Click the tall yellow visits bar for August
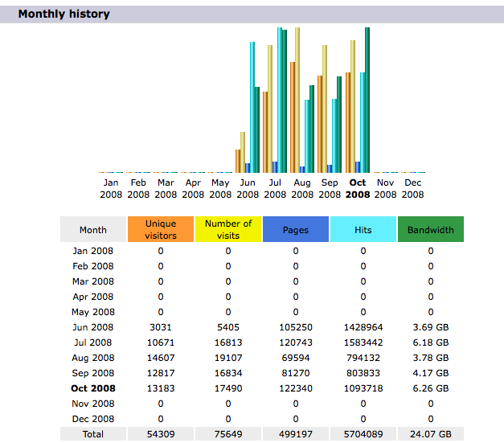 tap(297, 100)
